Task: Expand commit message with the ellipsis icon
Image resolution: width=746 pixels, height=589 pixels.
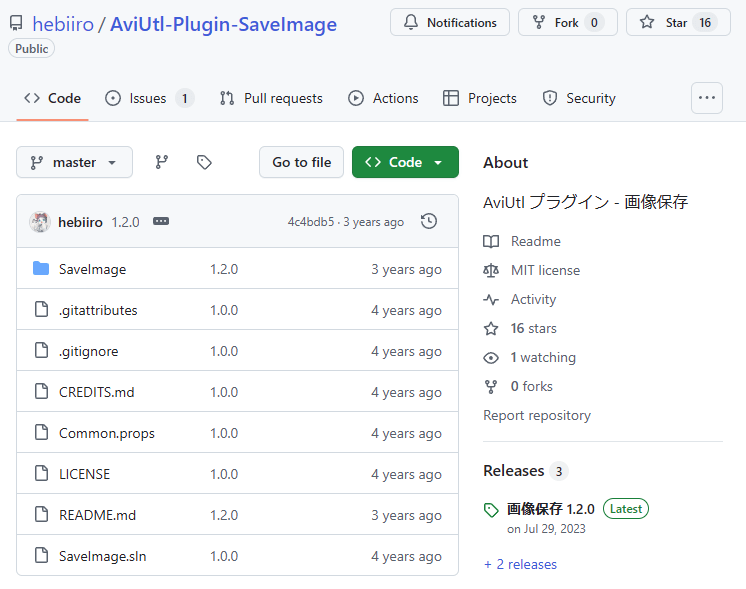Action: click(161, 222)
